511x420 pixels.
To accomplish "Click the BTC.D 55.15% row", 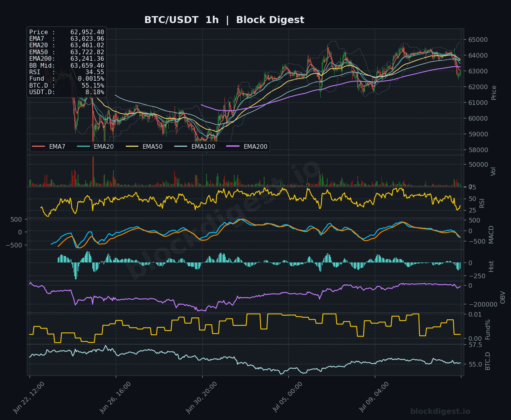I will (x=67, y=85).
